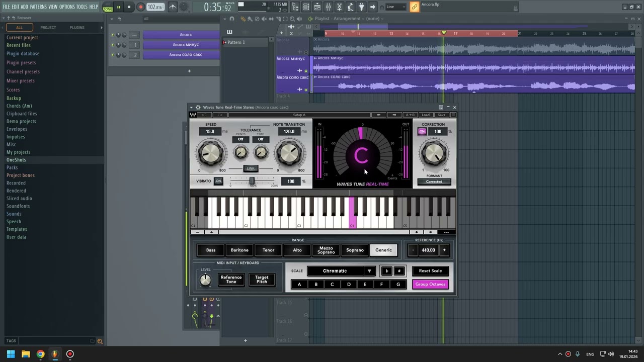The width and height of the screenshot is (644, 362).
Task: Open the VIEW menu
Action: [x=53, y=7]
